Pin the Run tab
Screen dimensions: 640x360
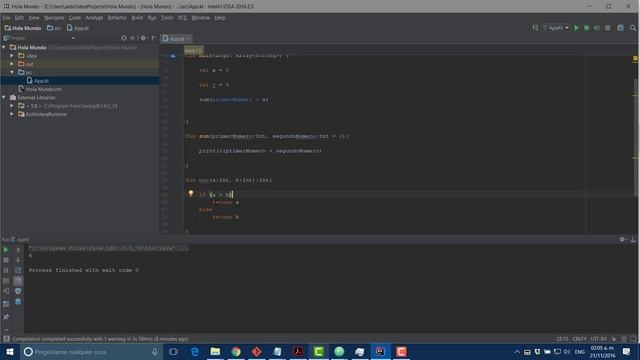6,317
